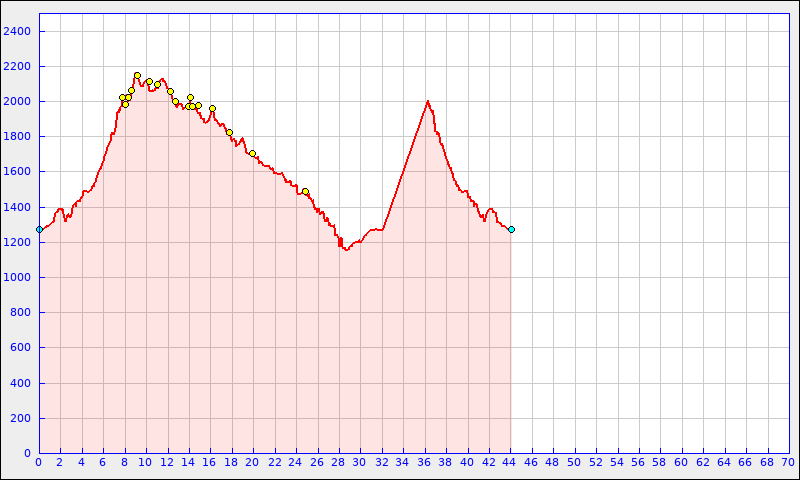Select the yellow waypoint near kilometer 25
The image size is (800, 480).
point(305,191)
